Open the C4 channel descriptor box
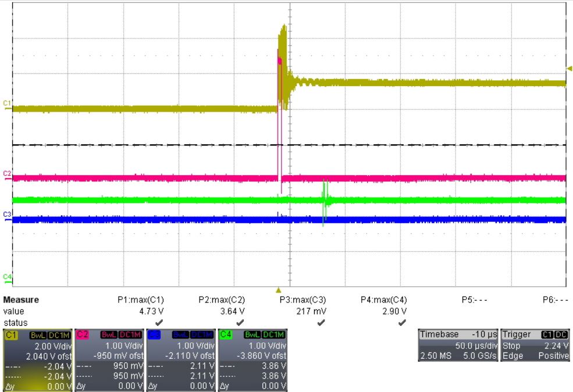Image resolution: width=573 pixels, height=392 pixels. coord(252,360)
